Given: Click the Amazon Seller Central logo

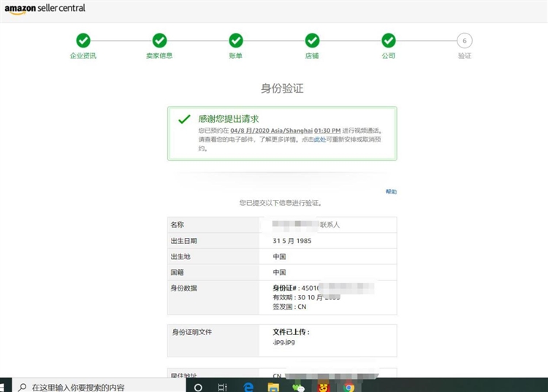Looking at the screenshot, I should click(x=44, y=9).
